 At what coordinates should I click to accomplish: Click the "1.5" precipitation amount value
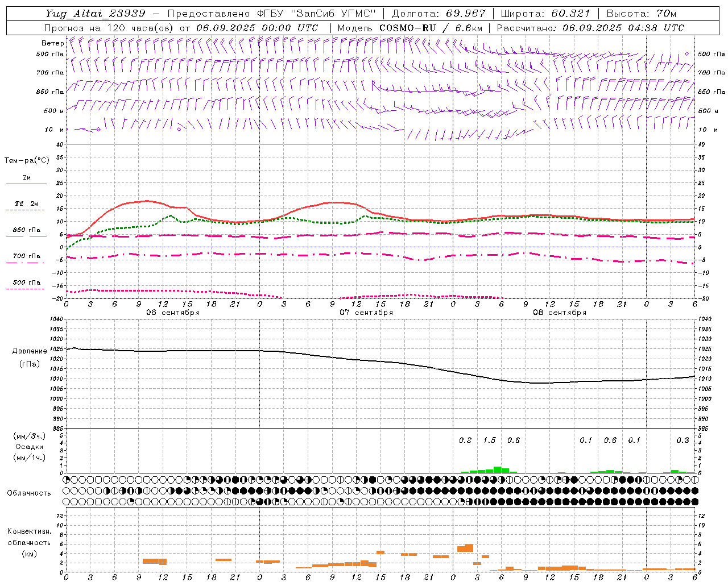(x=489, y=440)
